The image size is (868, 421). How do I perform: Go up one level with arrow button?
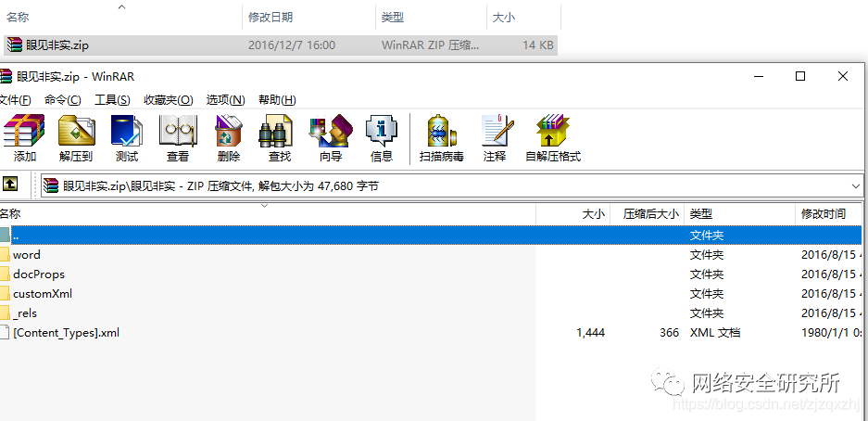tap(10, 184)
